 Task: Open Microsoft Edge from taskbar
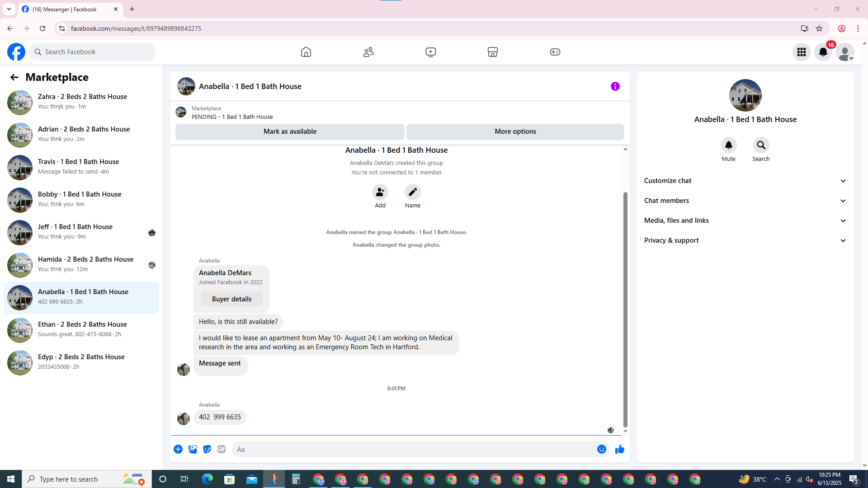(208, 479)
